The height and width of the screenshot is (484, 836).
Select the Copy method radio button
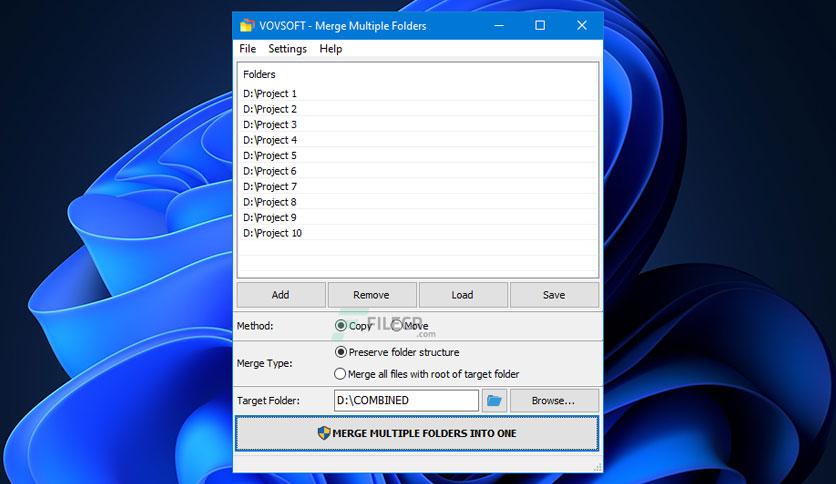(x=341, y=325)
